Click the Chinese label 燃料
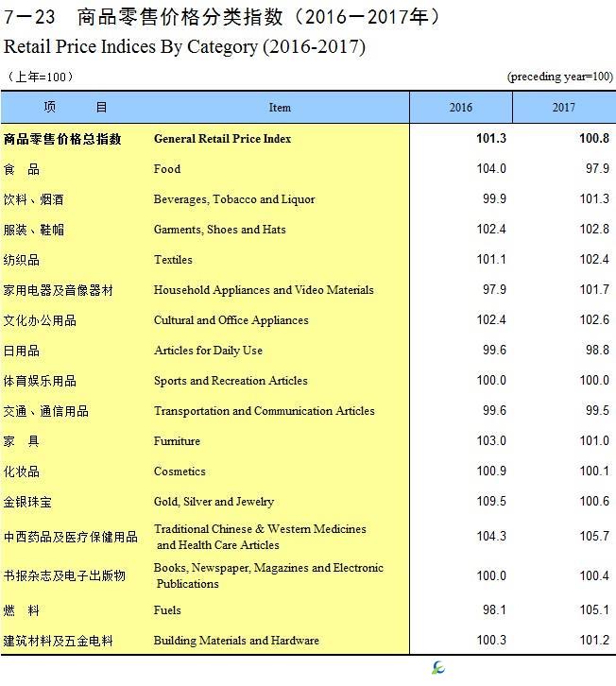This screenshot has height=686, width=616. 22,610
